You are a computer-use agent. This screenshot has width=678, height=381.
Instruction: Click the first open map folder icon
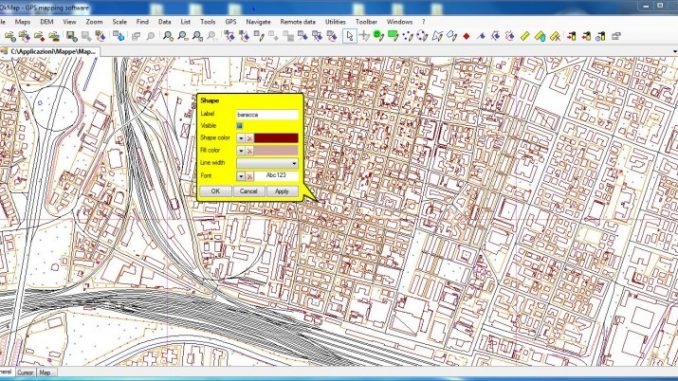click(10, 36)
